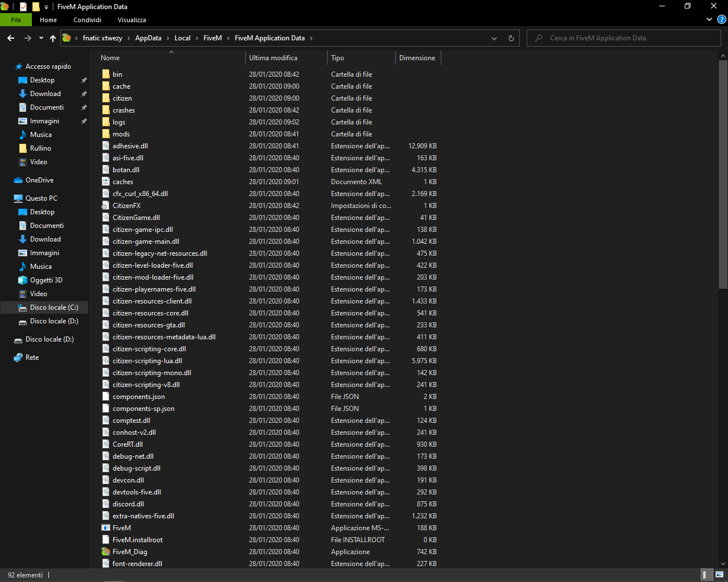Open recent locations dropdown arrow
Screen dimensions: 728x582
(x=41, y=38)
